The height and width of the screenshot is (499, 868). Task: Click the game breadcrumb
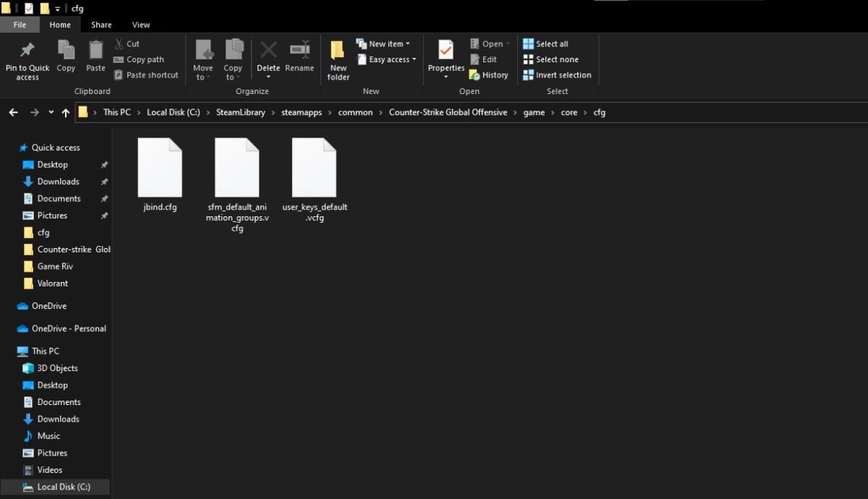tap(534, 112)
